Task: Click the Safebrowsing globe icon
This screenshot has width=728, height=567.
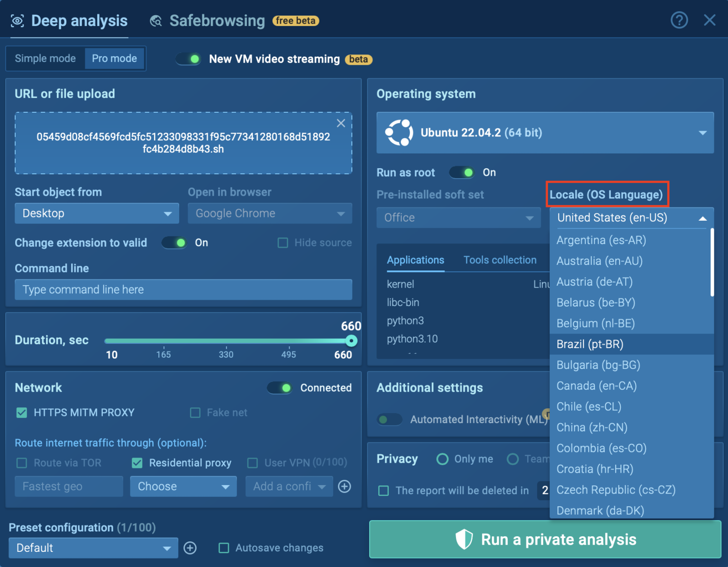Action: (x=156, y=21)
